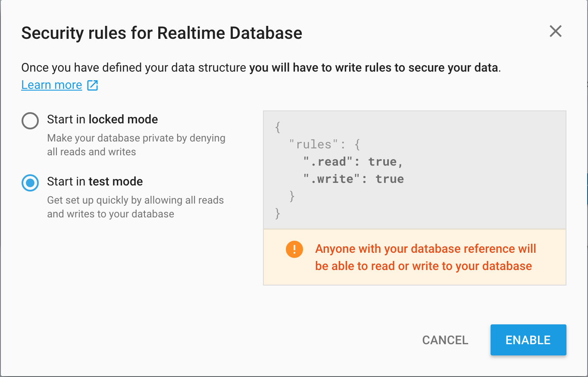Click the opening brace of rules code
This screenshot has width=588, height=377.
[278, 127]
